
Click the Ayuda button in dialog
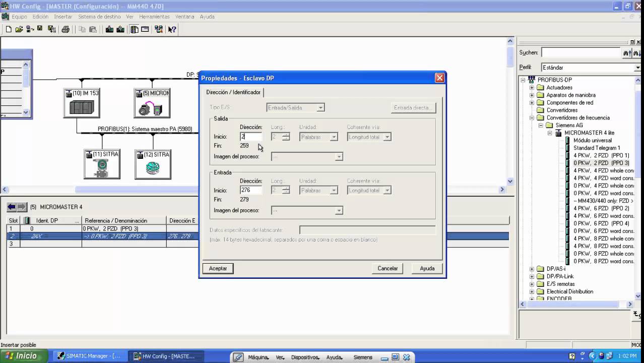427,269
